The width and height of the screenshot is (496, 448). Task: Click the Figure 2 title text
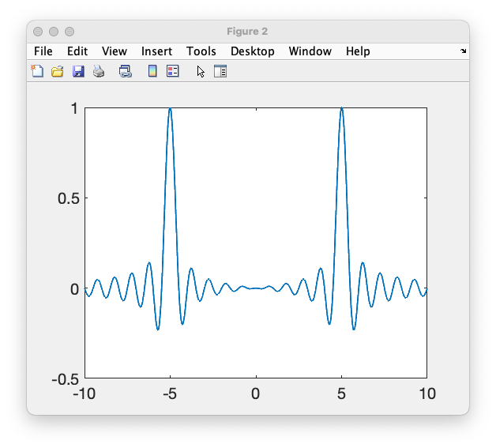pyautogui.click(x=247, y=32)
